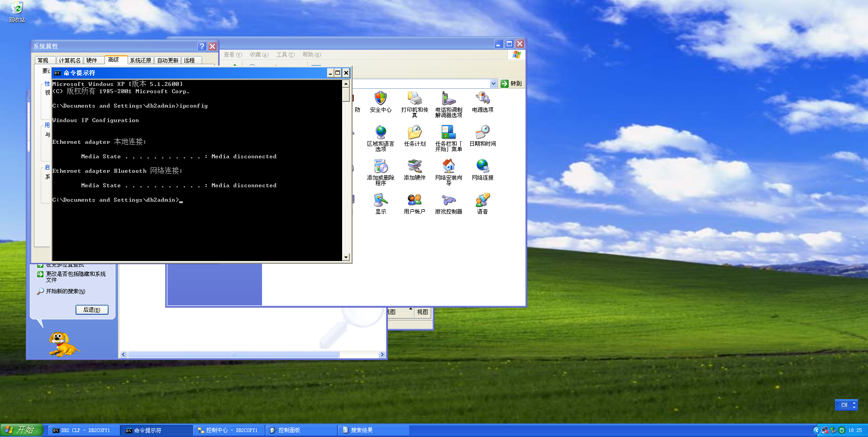The height and width of the screenshot is (437, 868).
Task: Open the 帮助(H) menu
Action: [311, 55]
